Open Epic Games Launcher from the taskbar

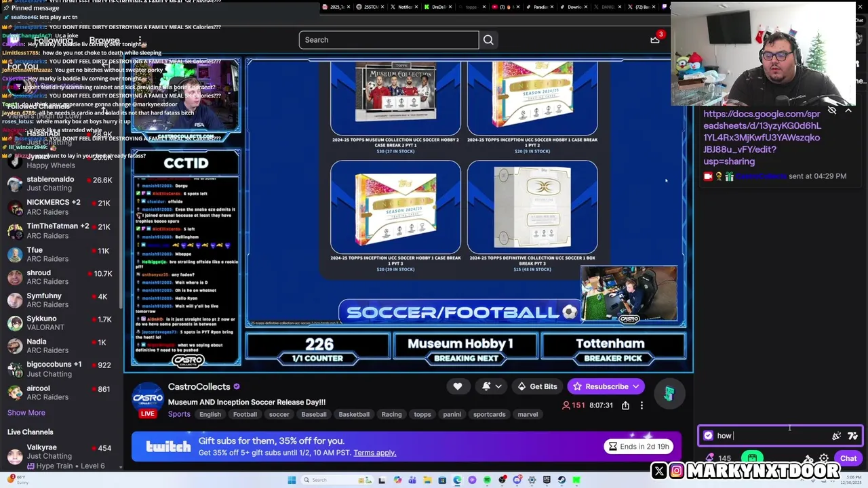(547, 480)
